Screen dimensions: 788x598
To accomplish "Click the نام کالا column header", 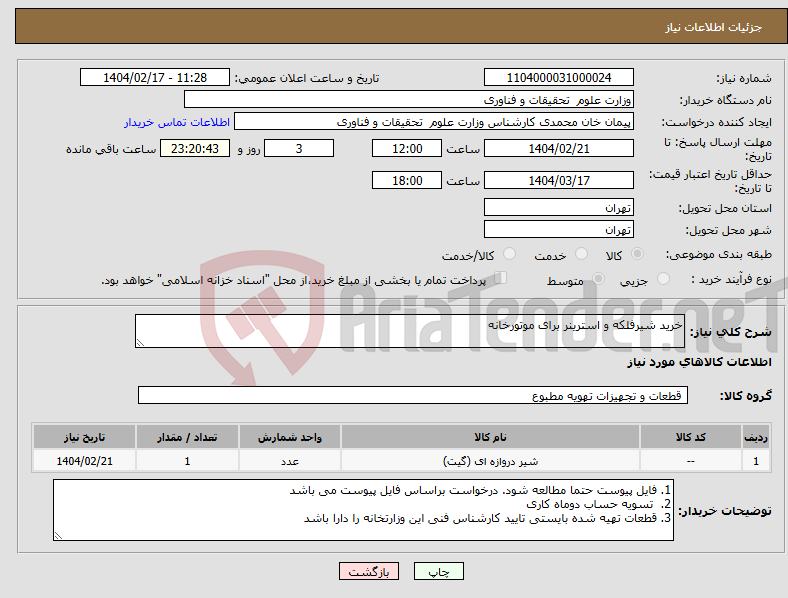I will pyautogui.click(x=490, y=437).
